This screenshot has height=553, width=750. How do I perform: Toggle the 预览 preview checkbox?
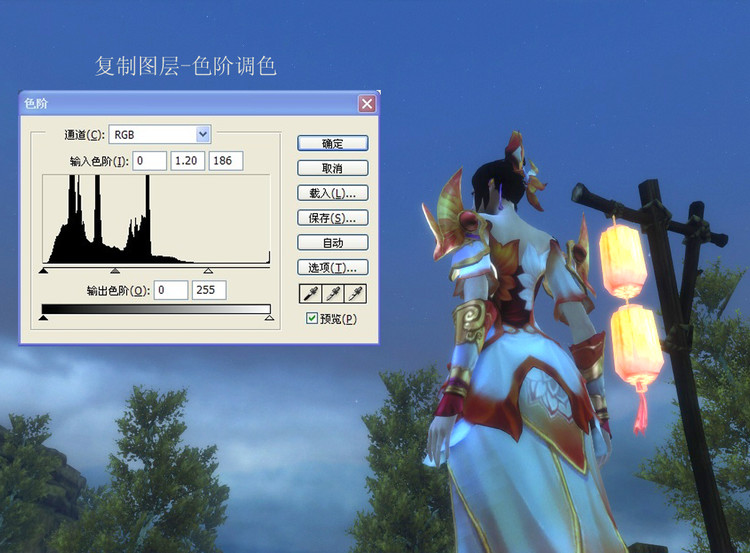(312, 318)
